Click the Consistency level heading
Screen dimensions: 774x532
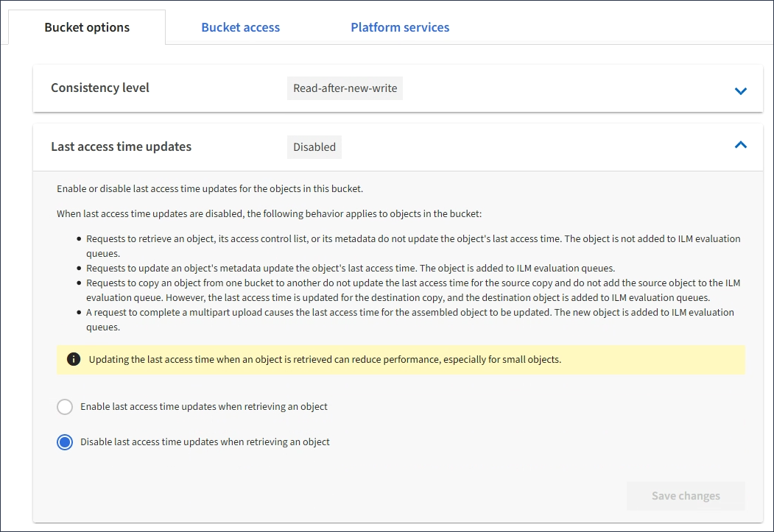click(x=100, y=88)
